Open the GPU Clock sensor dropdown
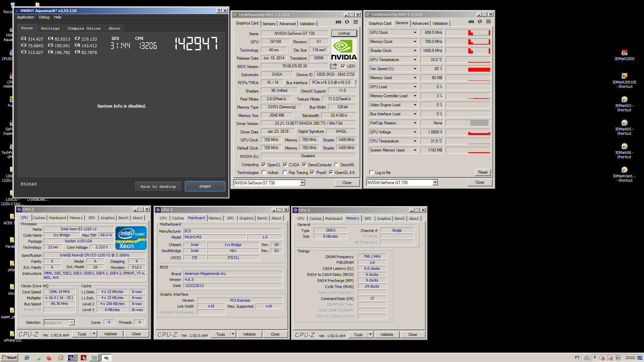Image resolution: width=644 pixels, height=362 pixels. (x=415, y=33)
